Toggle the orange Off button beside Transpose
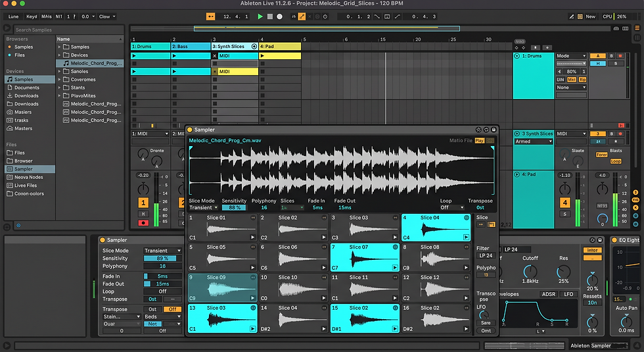644x352 pixels. point(172,309)
